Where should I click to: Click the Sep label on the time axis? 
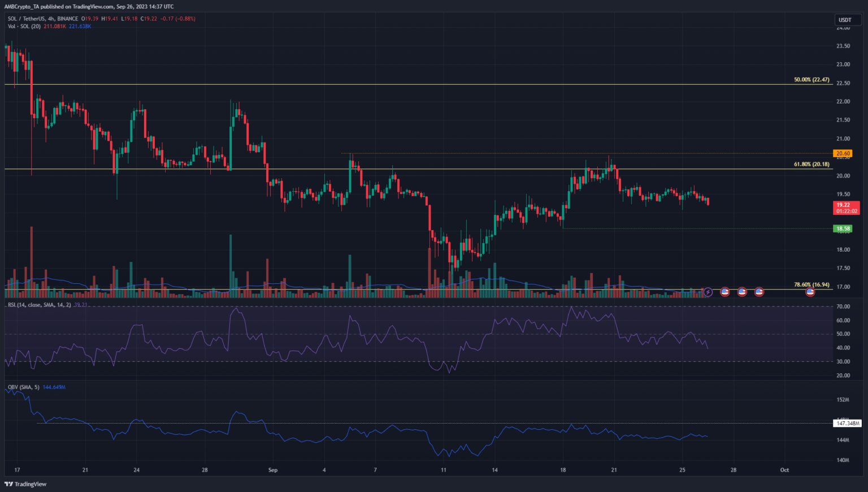click(273, 470)
